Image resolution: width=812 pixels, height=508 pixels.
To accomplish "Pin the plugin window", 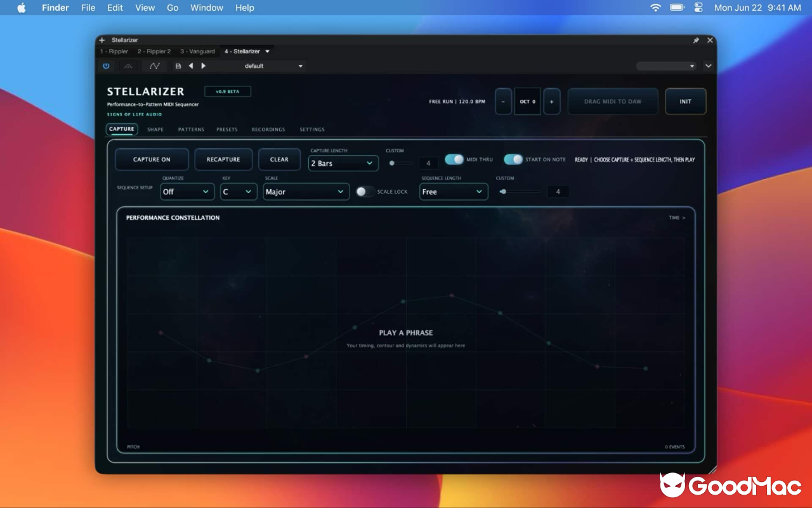I will tap(696, 40).
